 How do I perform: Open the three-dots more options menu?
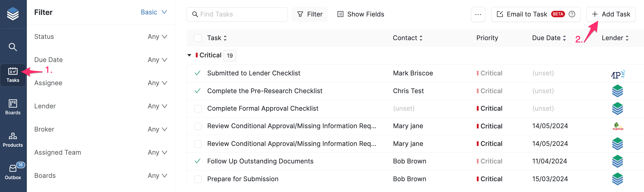click(x=478, y=14)
